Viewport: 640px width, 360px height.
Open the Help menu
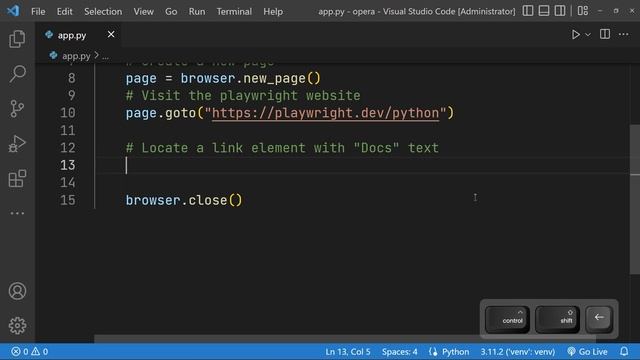273,11
